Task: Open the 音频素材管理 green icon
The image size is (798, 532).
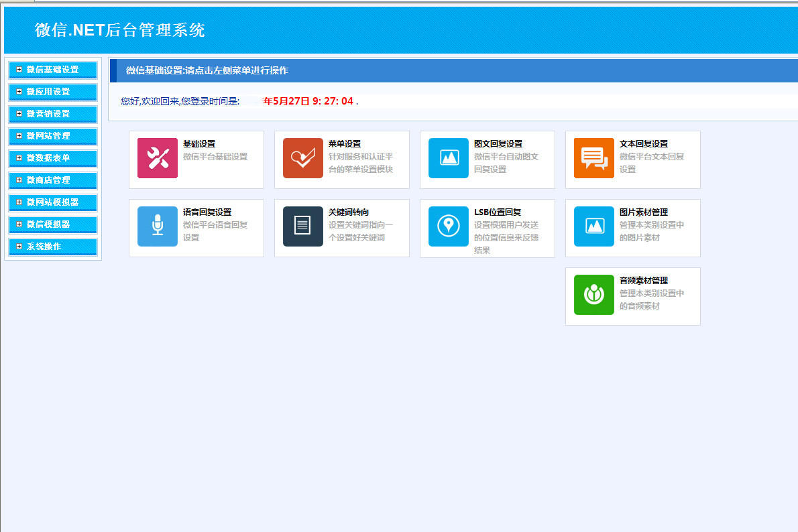Action: 594,295
